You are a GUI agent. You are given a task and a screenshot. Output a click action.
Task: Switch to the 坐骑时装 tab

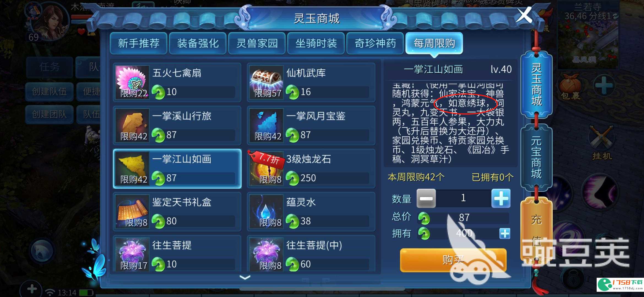click(316, 43)
